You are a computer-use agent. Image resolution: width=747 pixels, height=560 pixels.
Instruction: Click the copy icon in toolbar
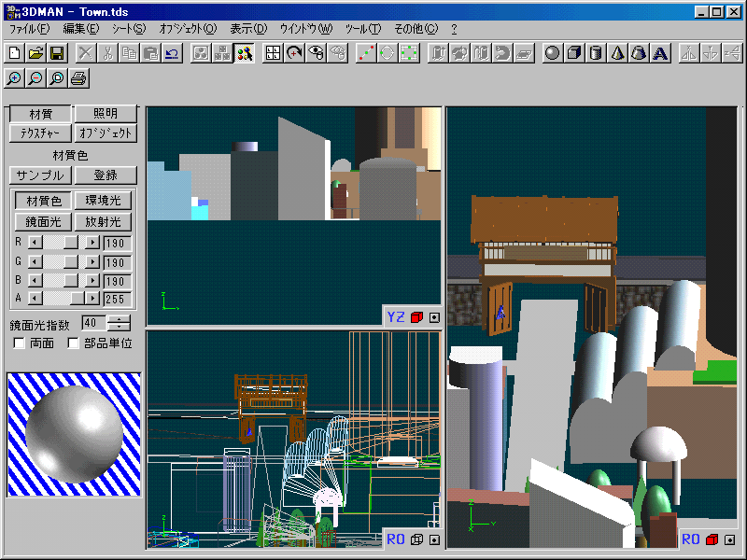pos(129,53)
